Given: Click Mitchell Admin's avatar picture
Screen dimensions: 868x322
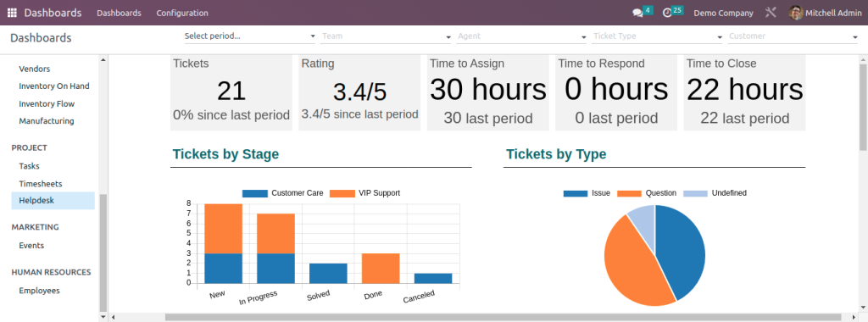Looking at the screenshot, I should point(796,13).
